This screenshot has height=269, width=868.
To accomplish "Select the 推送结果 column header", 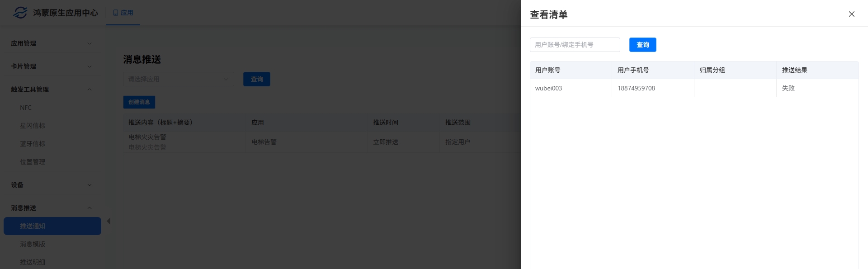I will click(x=817, y=70).
